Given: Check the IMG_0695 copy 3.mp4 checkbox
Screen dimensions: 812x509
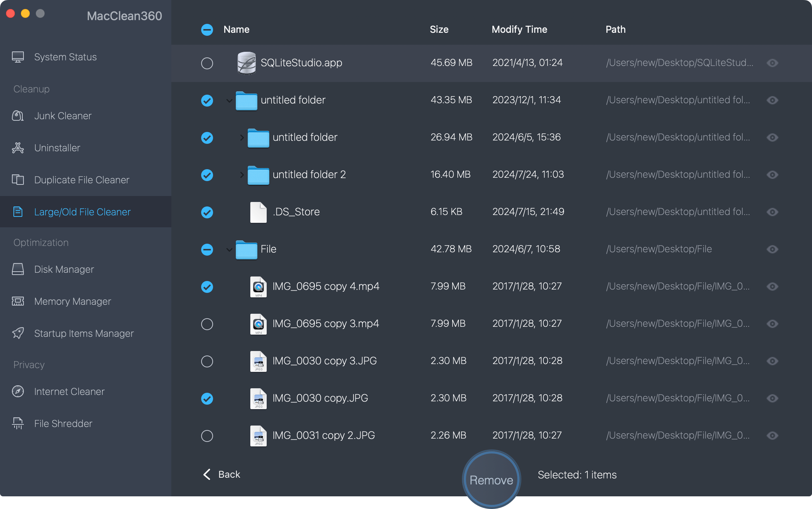Looking at the screenshot, I should click(207, 324).
